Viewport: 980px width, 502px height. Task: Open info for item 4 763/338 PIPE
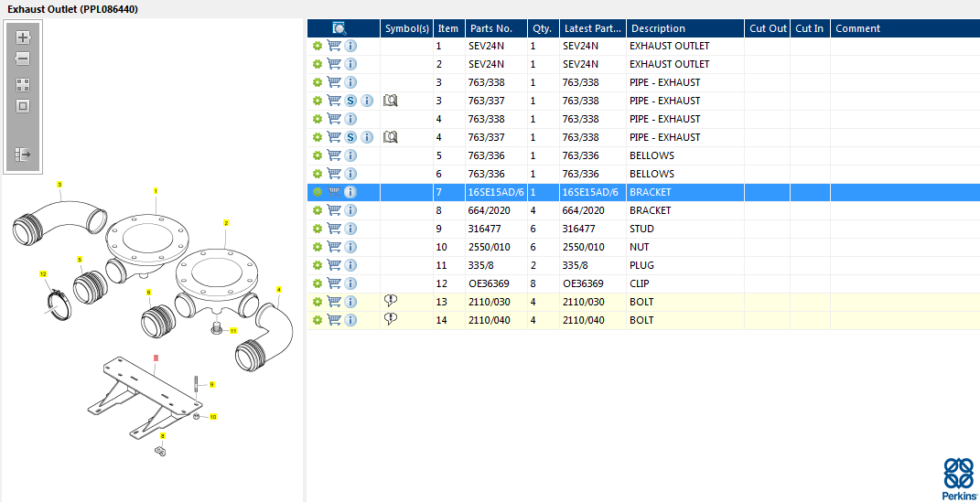[350, 119]
